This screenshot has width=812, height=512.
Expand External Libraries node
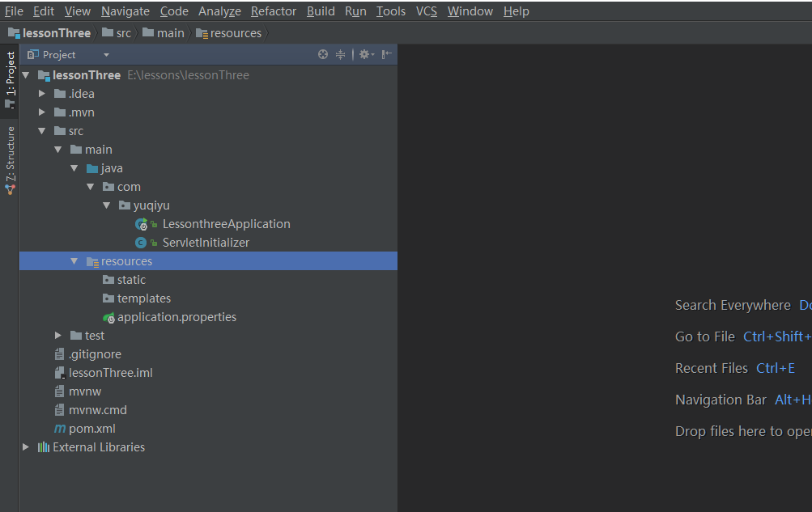tap(25, 447)
